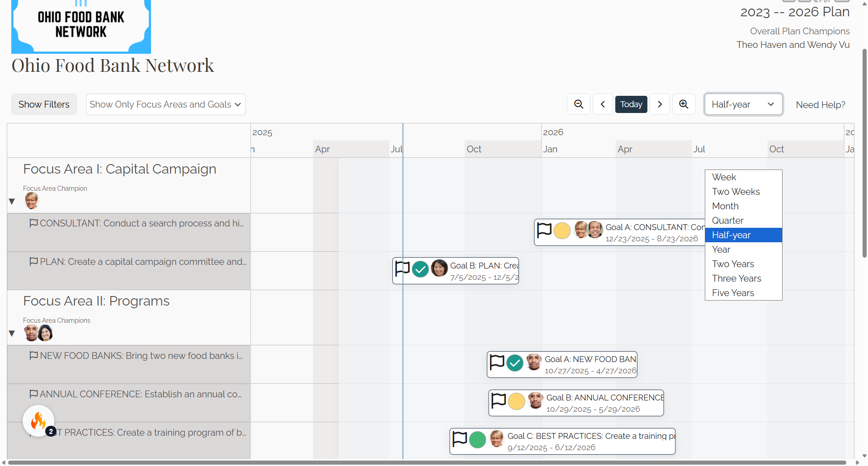
Task: Select the highlighted Half-year option in the list
Action: click(744, 235)
